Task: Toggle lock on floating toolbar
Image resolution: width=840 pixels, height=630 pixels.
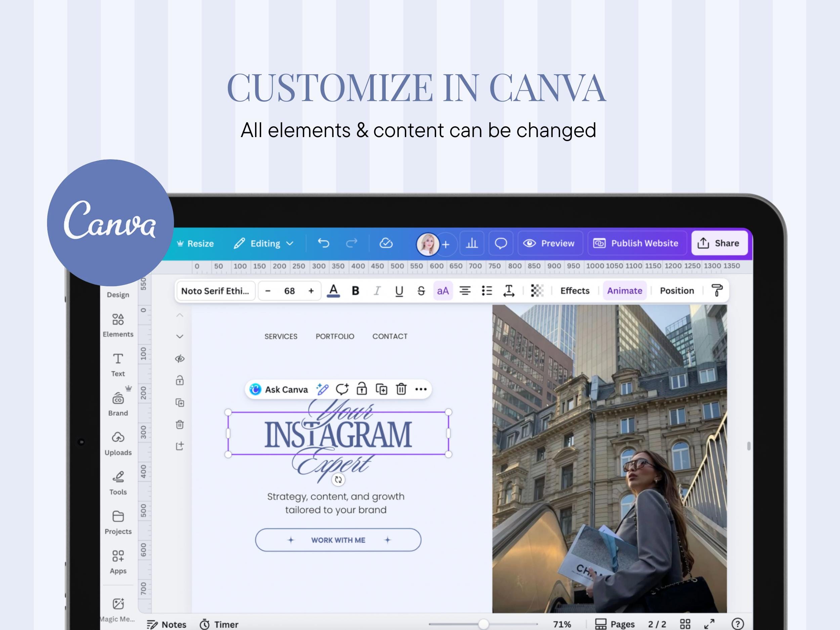Action: (x=362, y=389)
